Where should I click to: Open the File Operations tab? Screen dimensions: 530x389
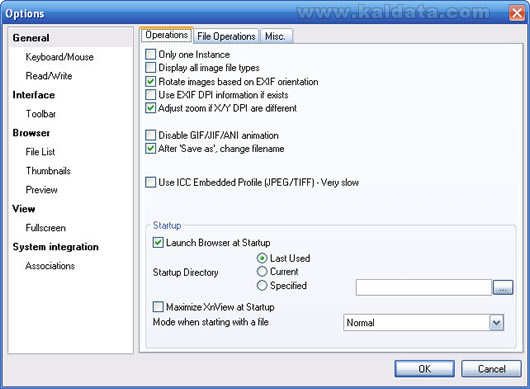click(226, 36)
